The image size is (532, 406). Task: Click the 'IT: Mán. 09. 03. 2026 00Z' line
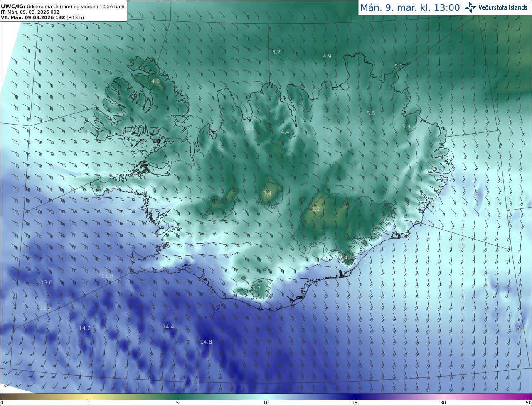pos(30,12)
